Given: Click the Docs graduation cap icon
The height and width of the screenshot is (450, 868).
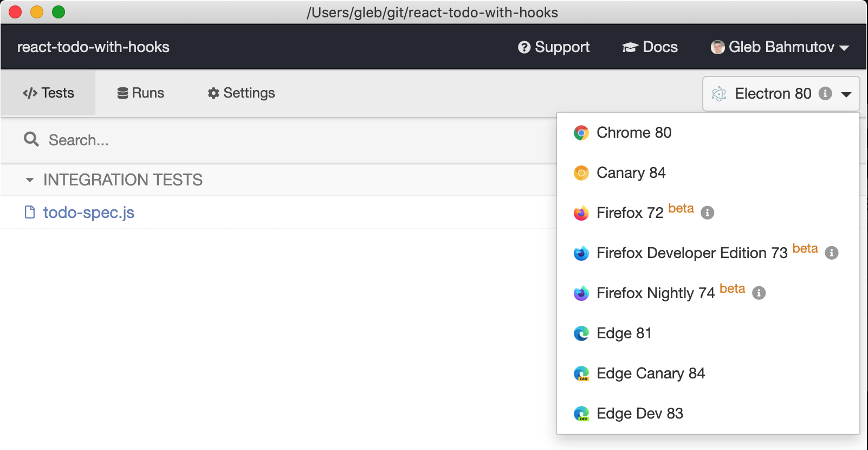Looking at the screenshot, I should point(630,48).
